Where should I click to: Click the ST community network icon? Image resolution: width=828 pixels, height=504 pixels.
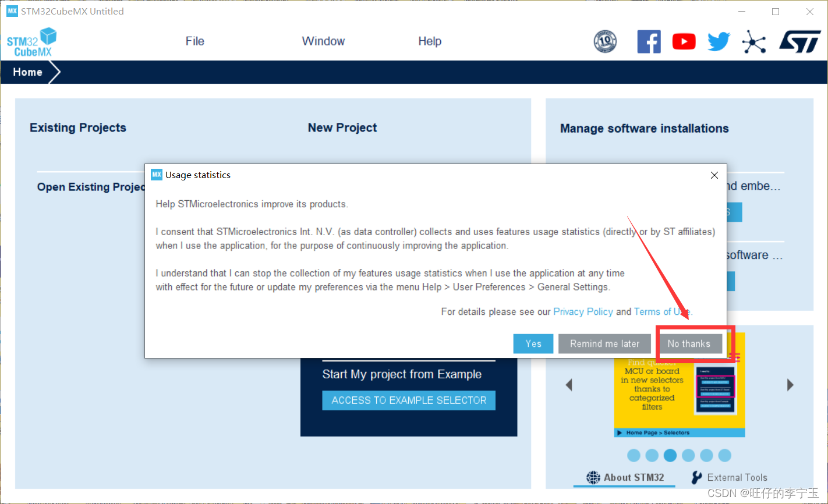pyautogui.click(x=754, y=41)
